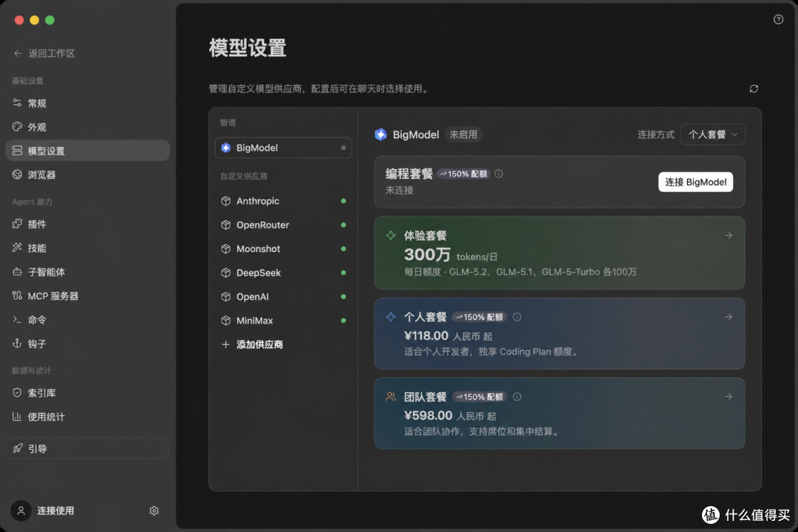Click the 子智能体 robot icon

[17, 272]
